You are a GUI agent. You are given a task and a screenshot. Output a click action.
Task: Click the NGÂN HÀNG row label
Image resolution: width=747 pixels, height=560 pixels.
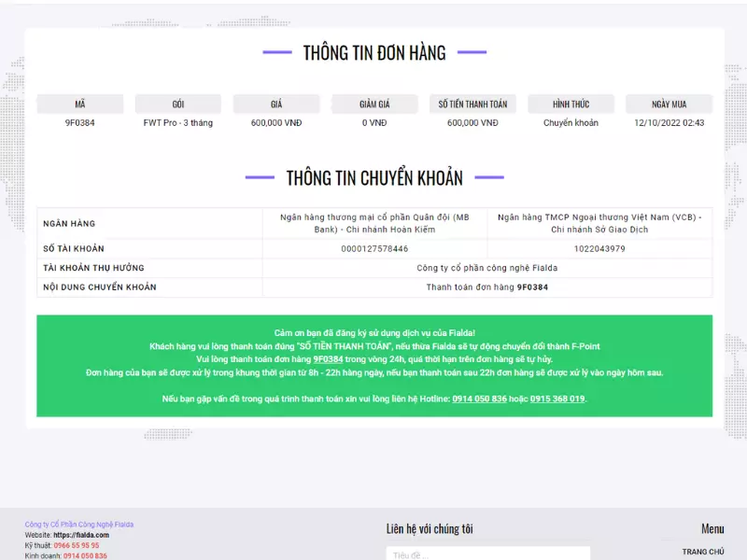tap(69, 223)
